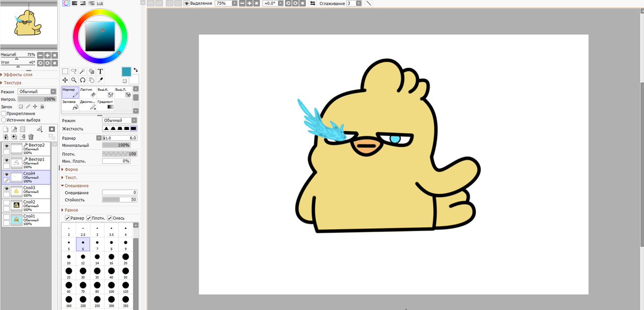Create a new vector (linework) layer
644x310 pixels.
14,129
